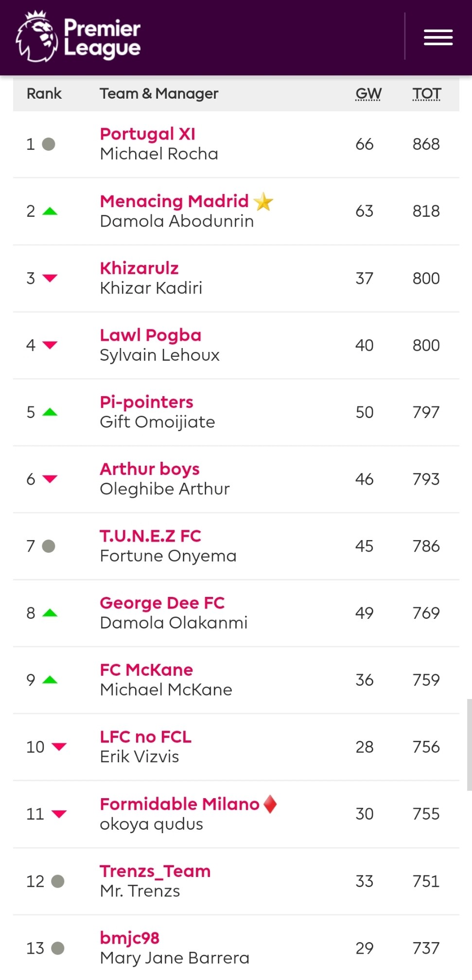
Task: Click the grey dot beside rank 12
Action: [x=58, y=881]
